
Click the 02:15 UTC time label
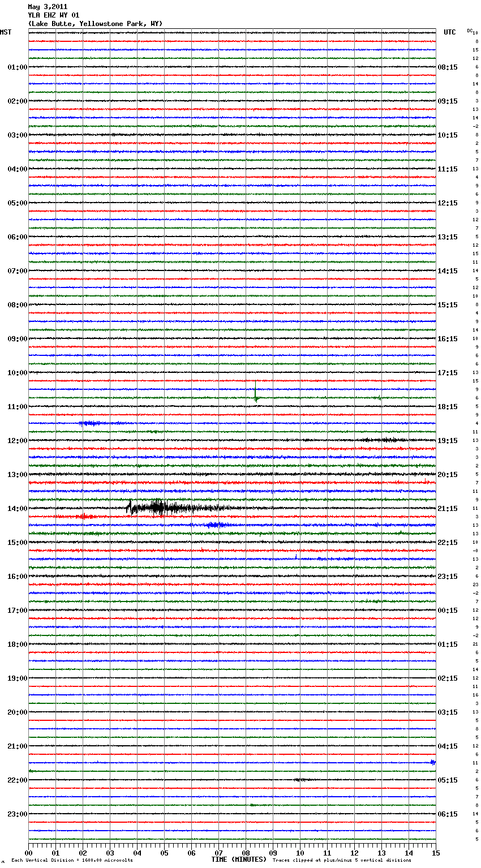coord(448,678)
